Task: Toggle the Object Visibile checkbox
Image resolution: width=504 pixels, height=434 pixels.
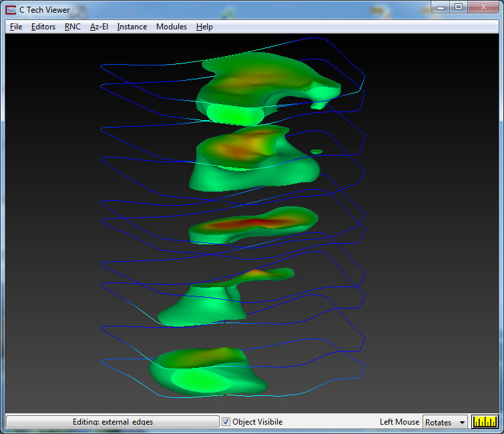Action: tap(226, 421)
